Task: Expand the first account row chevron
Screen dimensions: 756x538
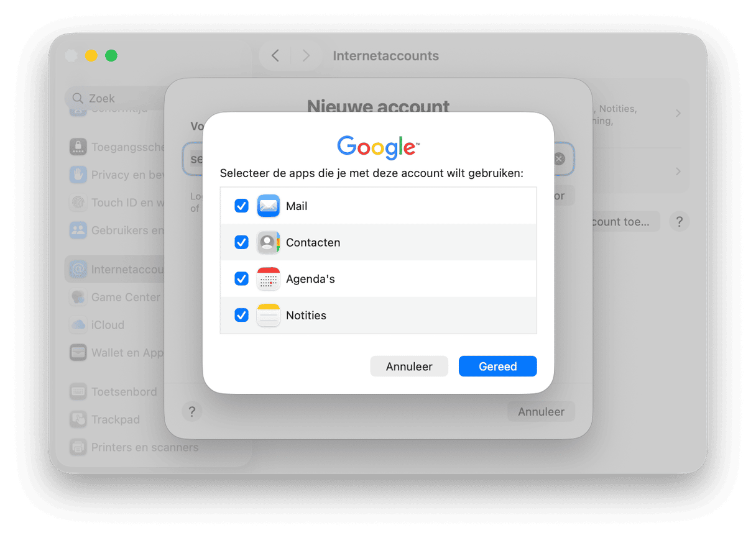Action: click(x=678, y=113)
